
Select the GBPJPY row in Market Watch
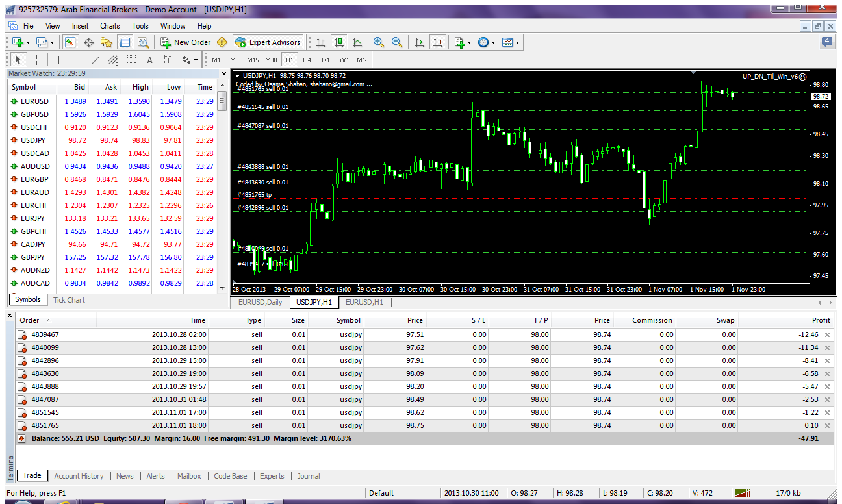pyautogui.click(x=112, y=257)
